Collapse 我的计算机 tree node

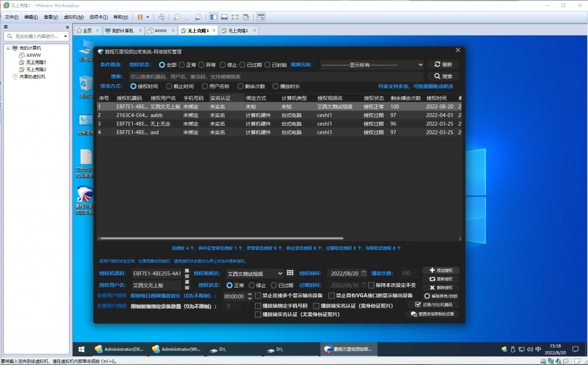pos(9,48)
